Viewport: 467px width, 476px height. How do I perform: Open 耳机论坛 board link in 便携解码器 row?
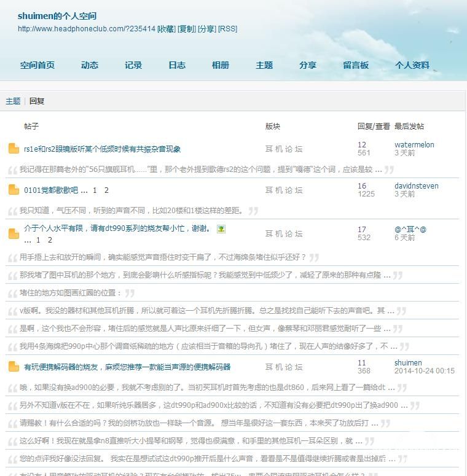coord(284,367)
